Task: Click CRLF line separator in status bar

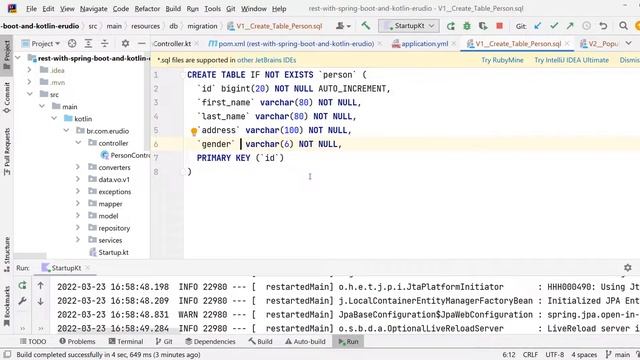Action: (530, 354)
